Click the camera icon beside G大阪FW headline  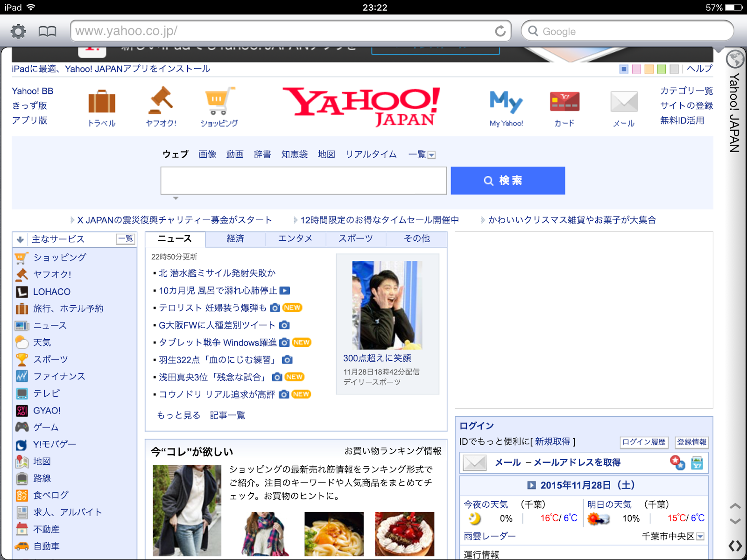click(x=284, y=325)
